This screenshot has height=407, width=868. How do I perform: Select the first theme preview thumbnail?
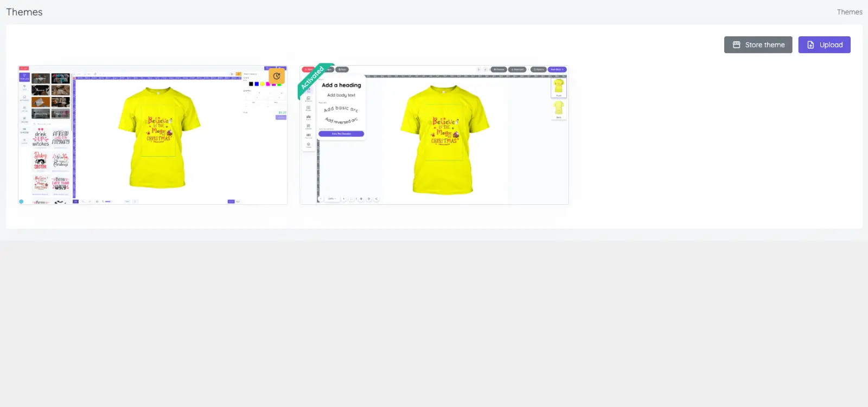point(153,135)
